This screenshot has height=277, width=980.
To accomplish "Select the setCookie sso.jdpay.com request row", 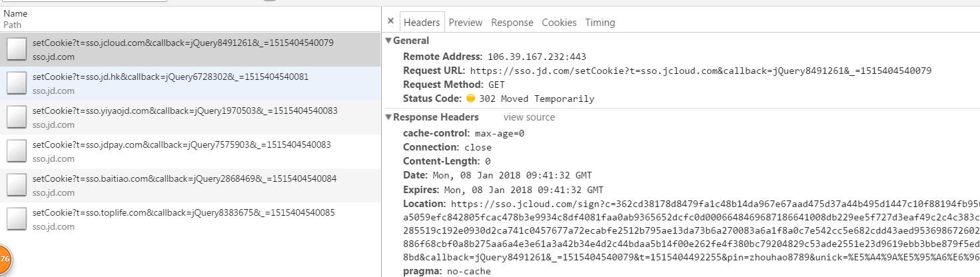I will click(x=191, y=151).
